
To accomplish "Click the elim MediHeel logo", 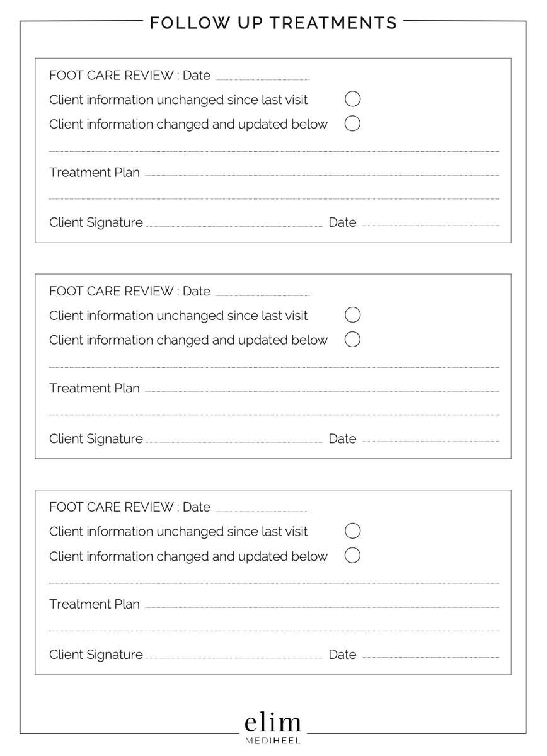I will [273, 729].
